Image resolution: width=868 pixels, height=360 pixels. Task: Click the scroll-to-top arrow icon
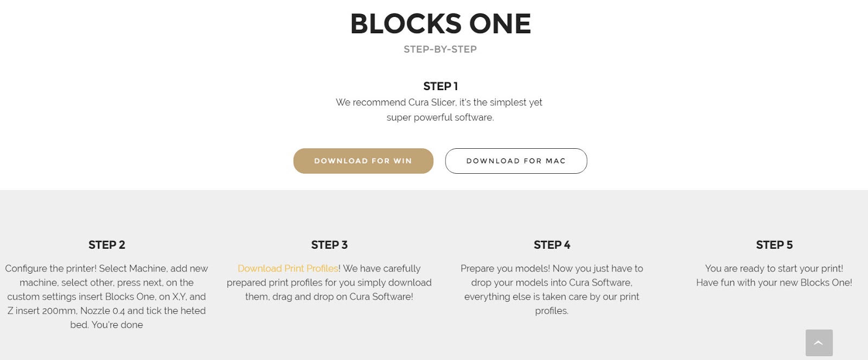(x=819, y=343)
